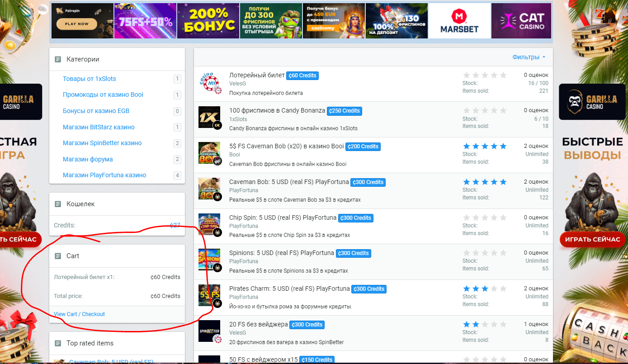
Task: Open the Marsbet banner
Action: point(459,21)
